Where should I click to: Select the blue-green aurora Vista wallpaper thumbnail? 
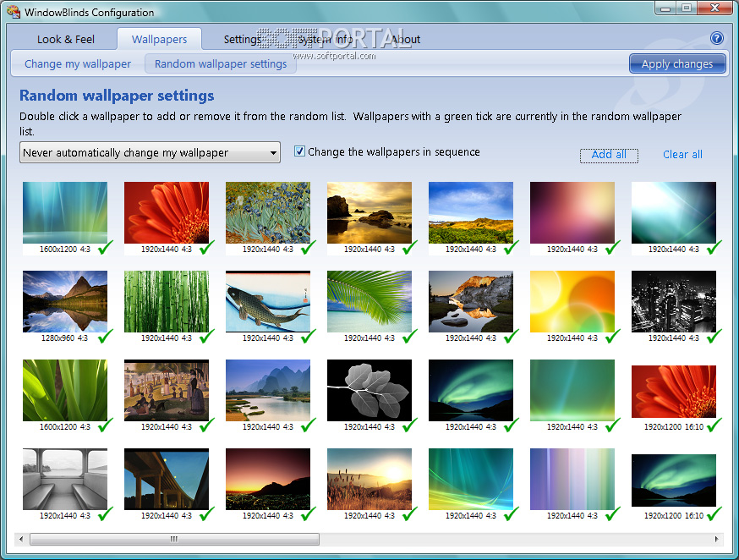(x=65, y=212)
